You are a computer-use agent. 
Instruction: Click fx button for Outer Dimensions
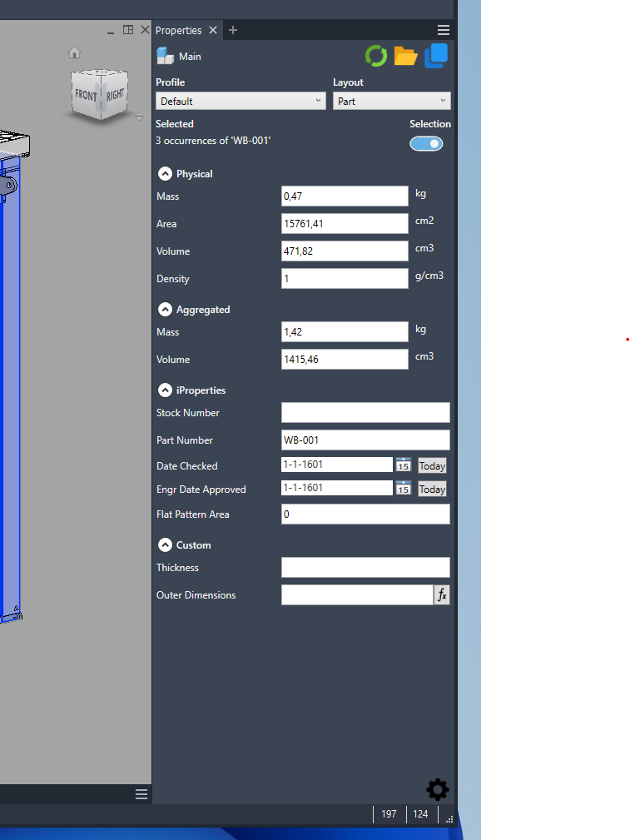[x=441, y=594]
